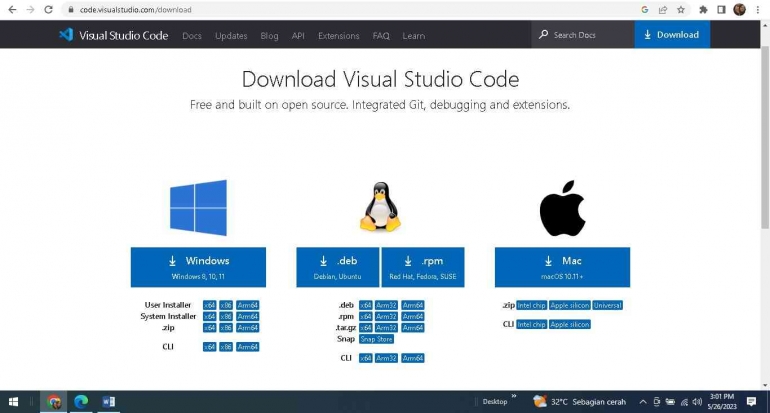
Task: Open the API menu item
Action: pyautogui.click(x=298, y=36)
